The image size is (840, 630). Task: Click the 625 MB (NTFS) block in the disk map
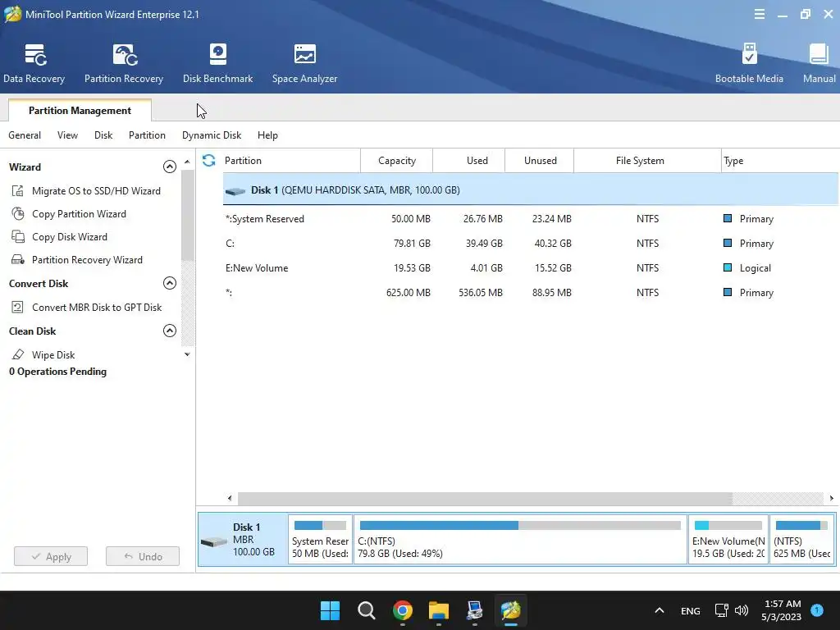point(802,540)
